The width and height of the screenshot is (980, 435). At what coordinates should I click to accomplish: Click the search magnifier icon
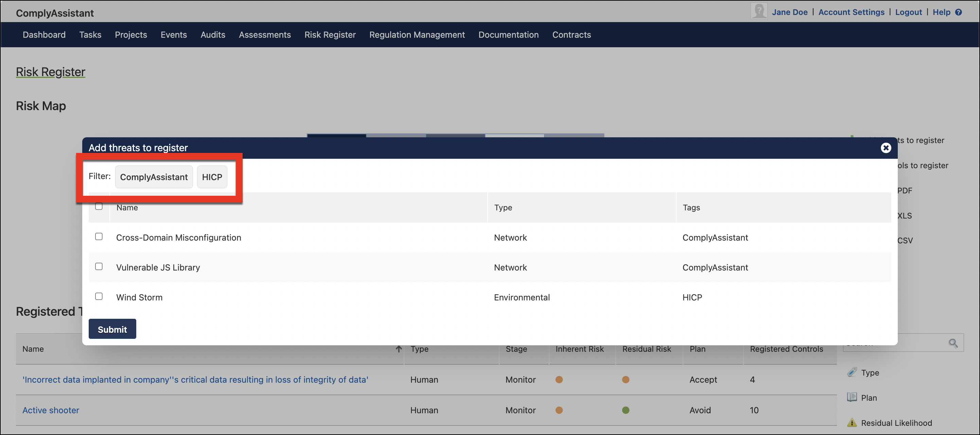(x=953, y=343)
